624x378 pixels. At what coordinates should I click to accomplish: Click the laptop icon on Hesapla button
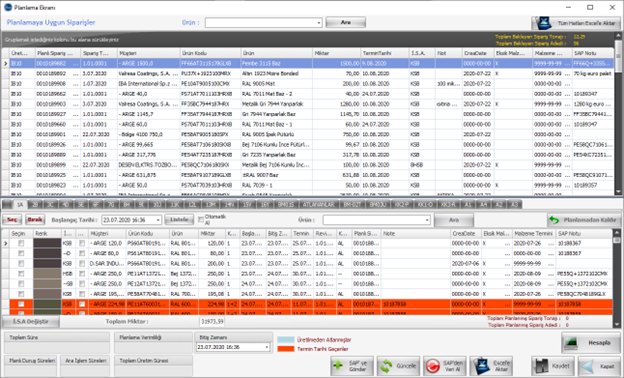tap(571, 343)
